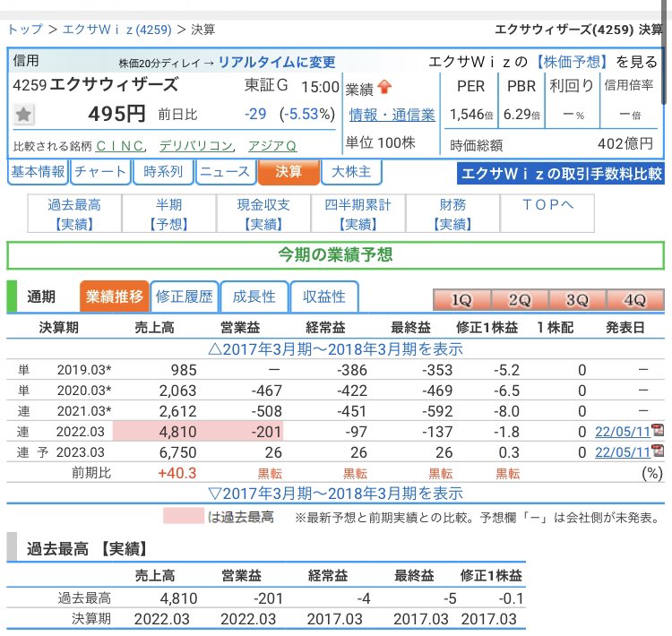Expand ▽2017年3月期～2018年3月期を表示 lower link
672x636 pixels.
[336, 494]
